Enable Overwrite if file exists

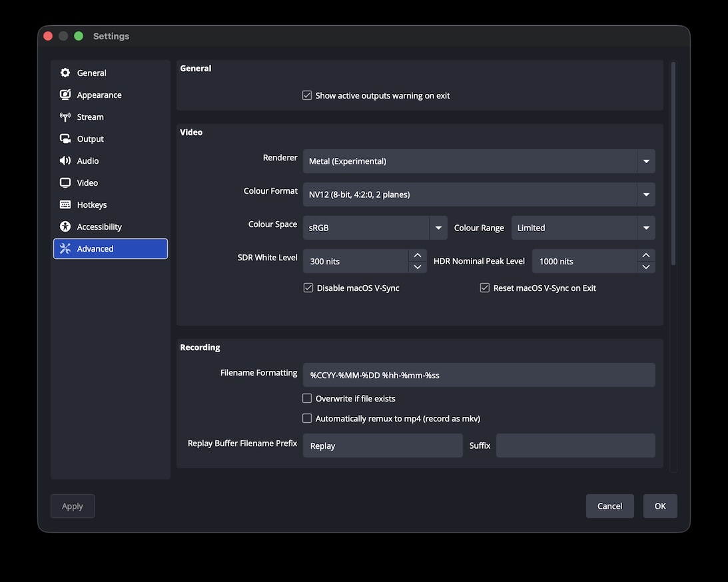pyautogui.click(x=307, y=398)
